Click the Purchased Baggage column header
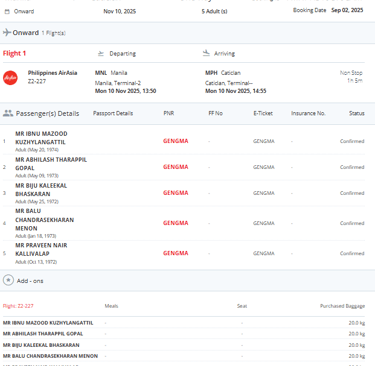This screenshot has height=366, width=375. click(x=342, y=306)
